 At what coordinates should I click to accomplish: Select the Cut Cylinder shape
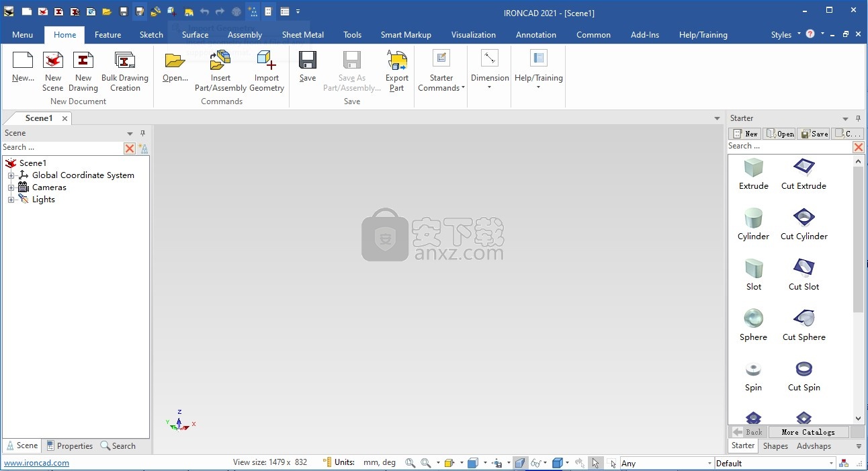(x=804, y=224)
